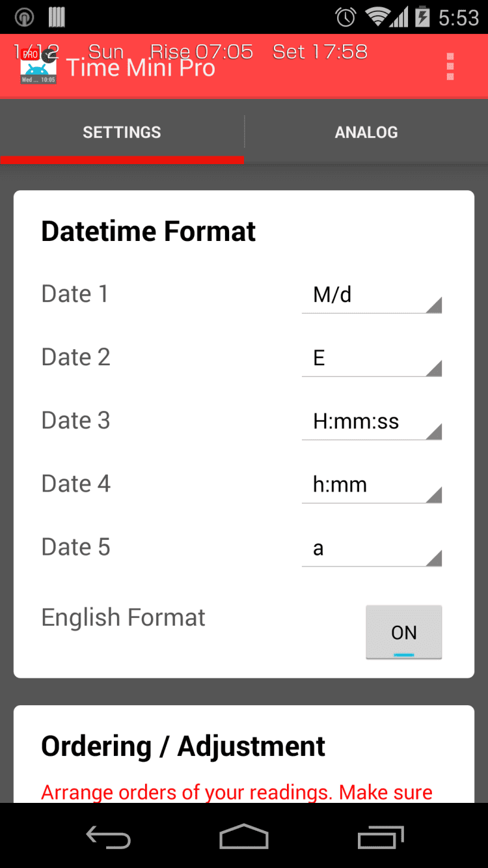Switch to the ANALOG tab

(x=366, y=132)
